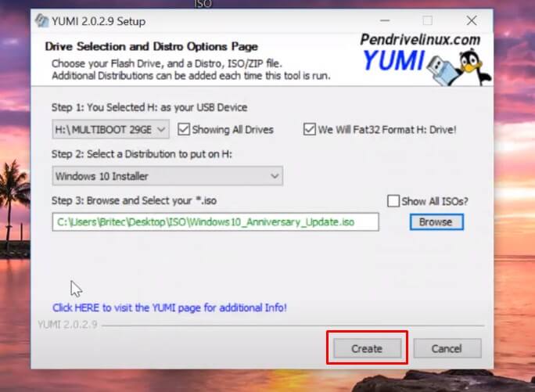This screenshot has width=535, height=392.
Task: Close the YUMI Setup window
Action: pyautogui.click(x=472, y=21)
